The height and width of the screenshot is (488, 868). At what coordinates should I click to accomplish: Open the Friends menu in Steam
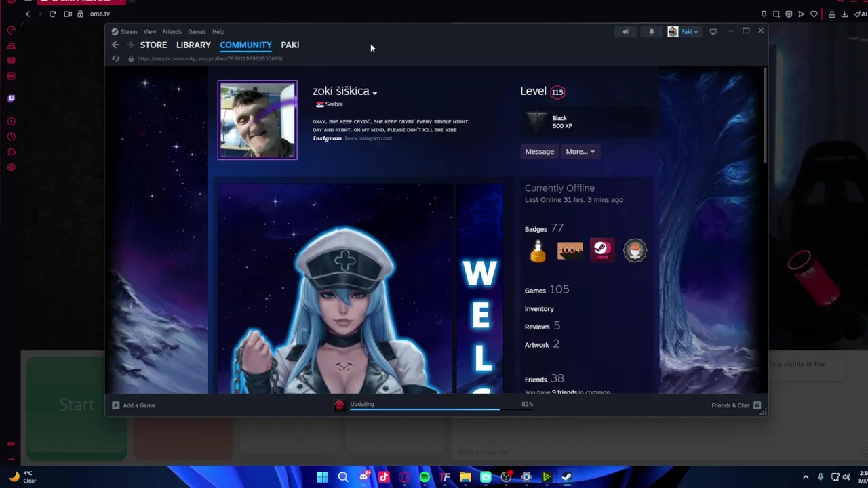(172, 31)
